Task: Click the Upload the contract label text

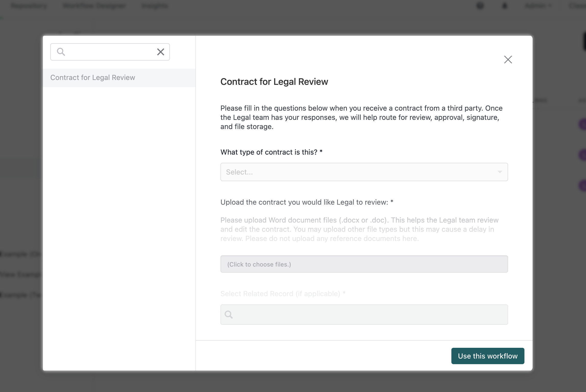Action: (307, 202)
